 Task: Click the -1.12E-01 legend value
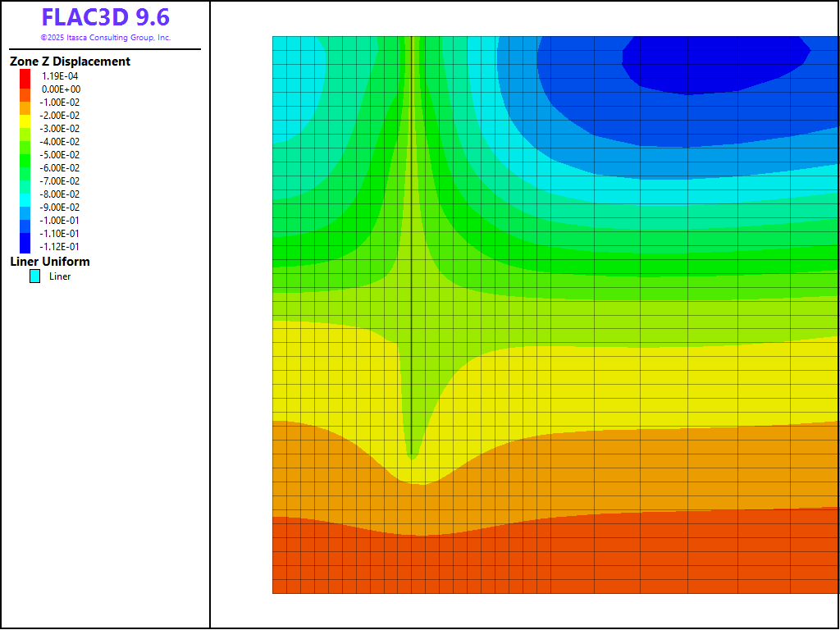(x=61, y=246)
